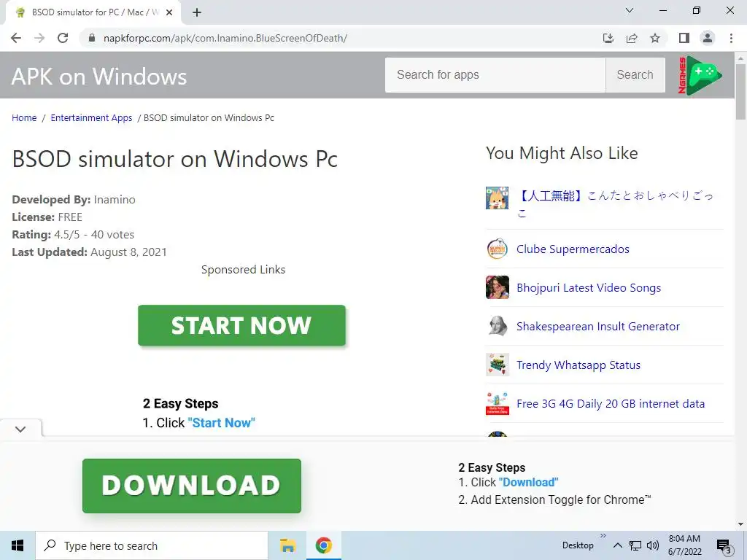Click the taskbar Type here to search box

pyautogui.click(x=152, y=545)
